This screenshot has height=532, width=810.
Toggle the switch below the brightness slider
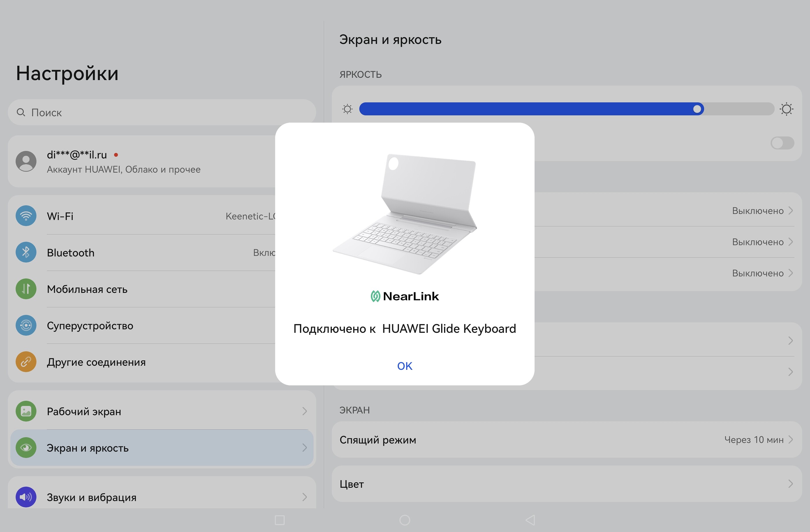782,143
